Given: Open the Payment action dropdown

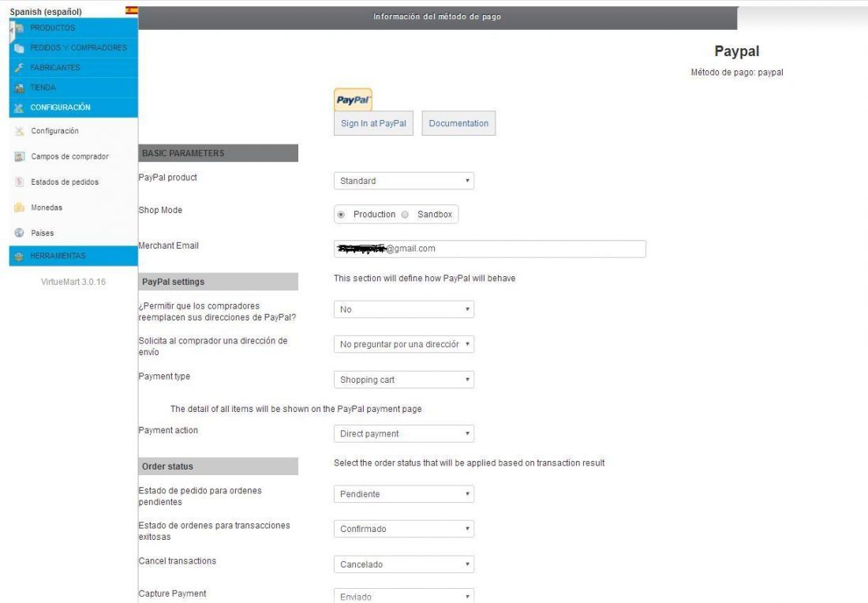Looking at the screenshot, I should click(x=403, y=433).
